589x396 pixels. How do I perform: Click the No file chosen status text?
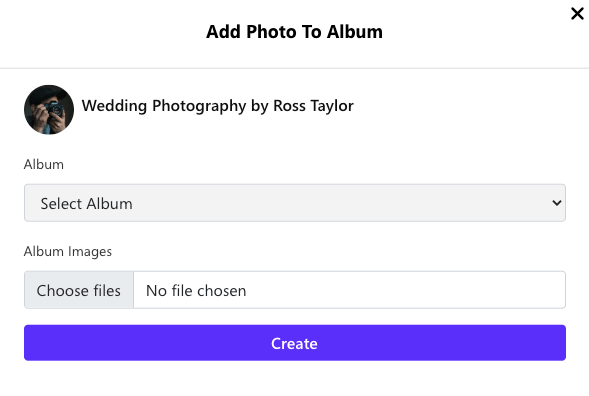point(196,290)
